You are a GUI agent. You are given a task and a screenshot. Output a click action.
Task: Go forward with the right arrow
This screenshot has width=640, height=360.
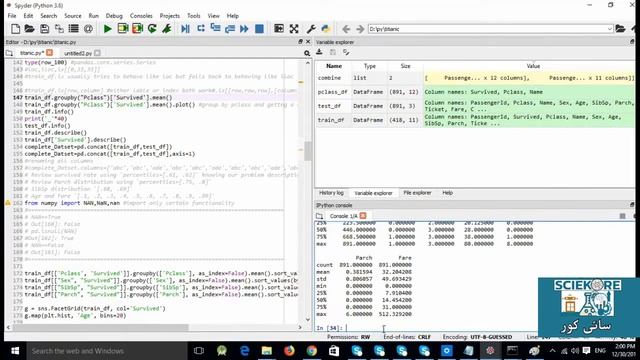point(360,29)
